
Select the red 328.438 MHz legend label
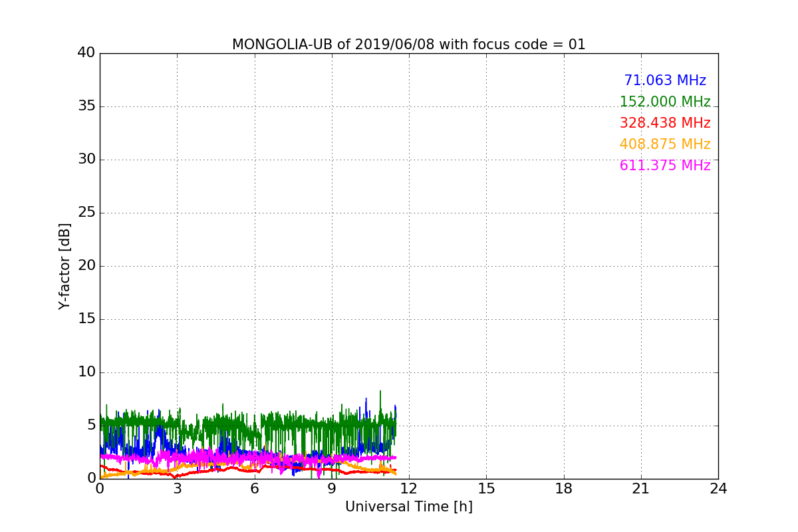click(664, 123)
